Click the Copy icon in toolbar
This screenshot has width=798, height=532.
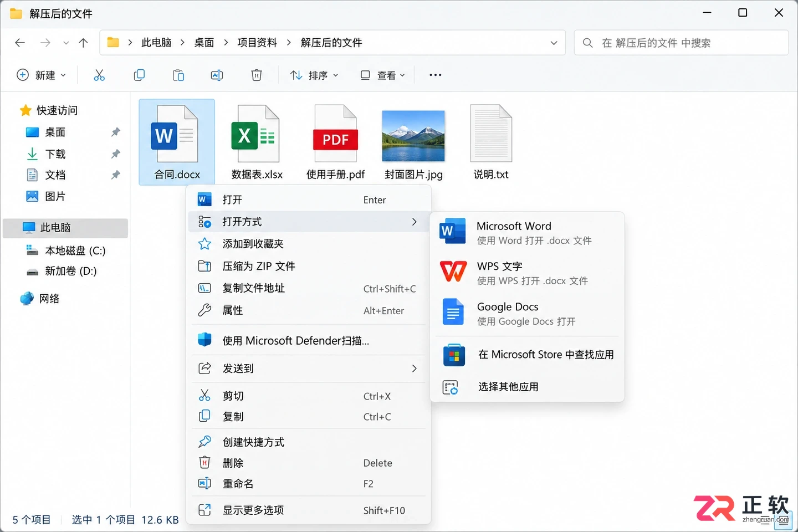coord(139,75)
